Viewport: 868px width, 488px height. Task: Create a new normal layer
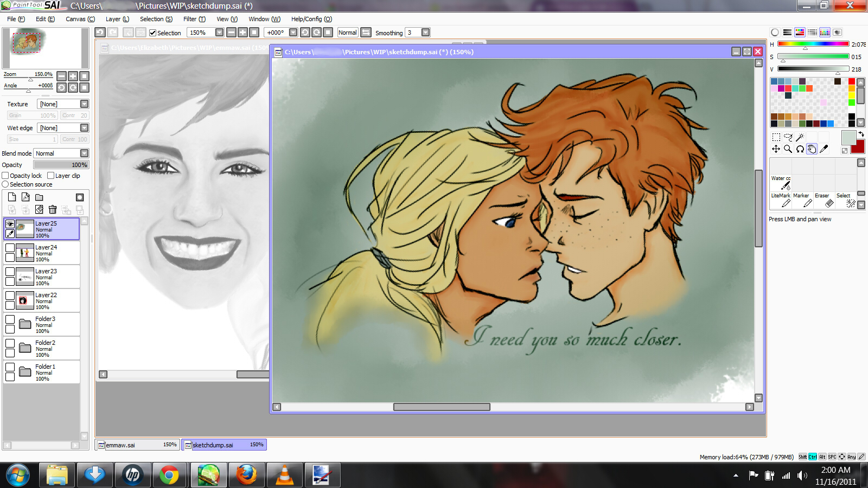click(12, 197)
